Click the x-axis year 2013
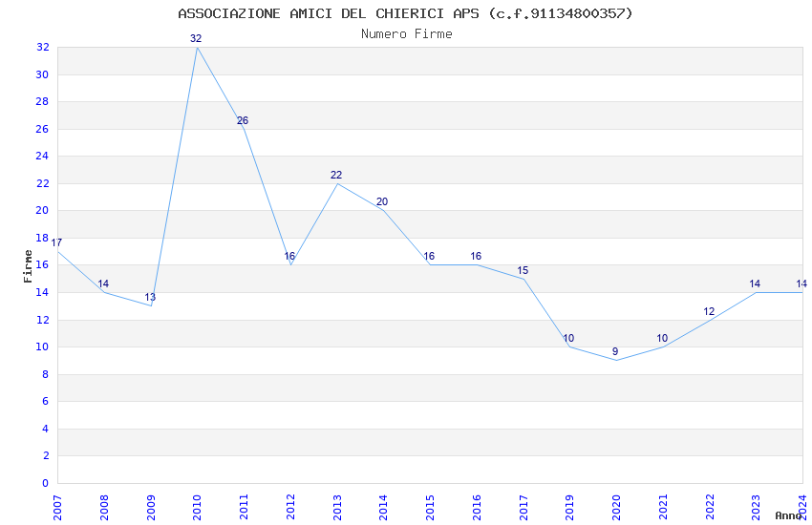Image resolution: width=812 pixels, height=525 pixels. [x=336, y=507]
